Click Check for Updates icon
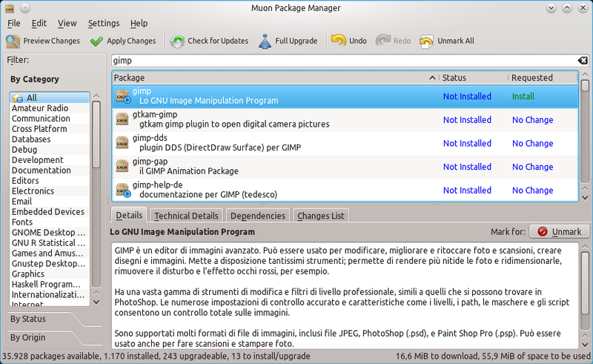Screen dimensions: 593x364 click(178, 41)
